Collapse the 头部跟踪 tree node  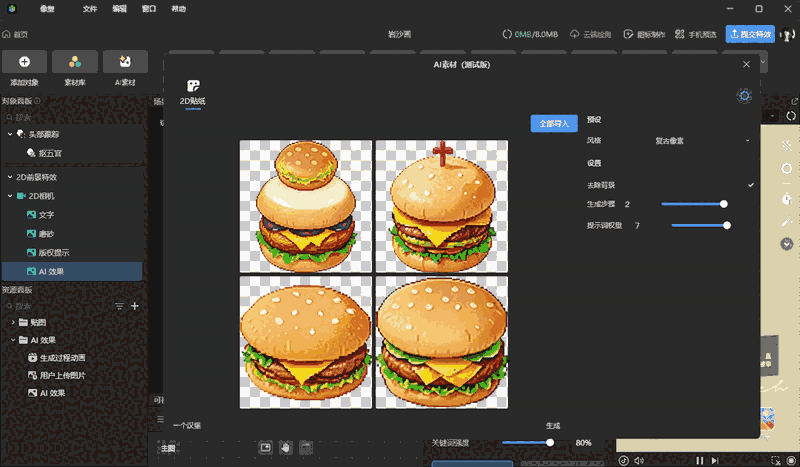click(x=10, y=134)
